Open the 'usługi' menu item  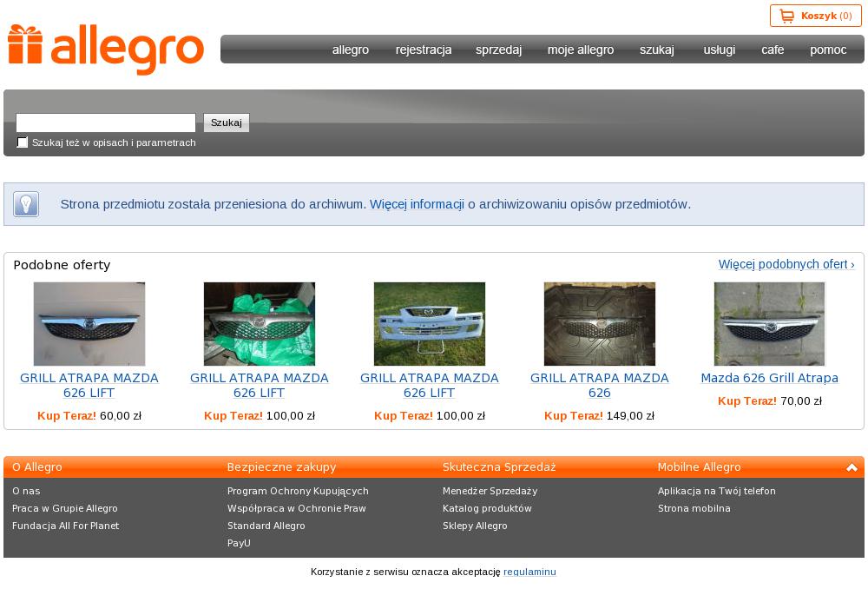click(719, 50)
